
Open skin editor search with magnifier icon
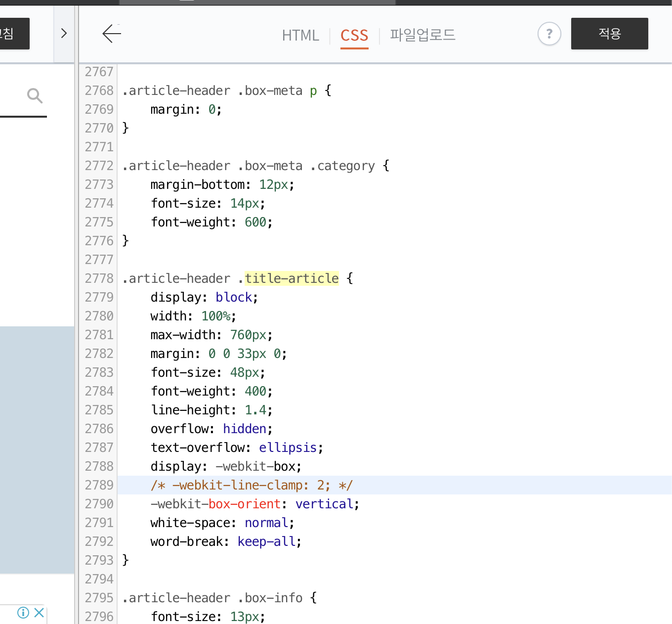pyautogui.click(x=35, y=95)
